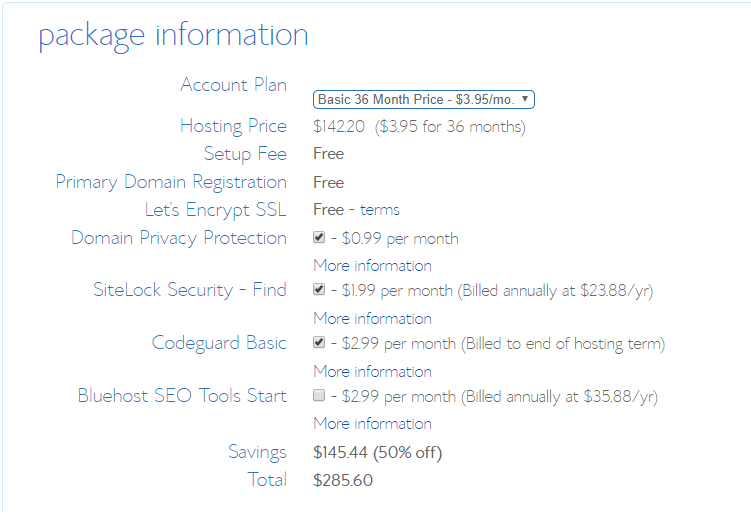The image size is (751, 517).
Task: Click the '$1.99 per month' SiteLock price
Action: [x=397, y=290]
